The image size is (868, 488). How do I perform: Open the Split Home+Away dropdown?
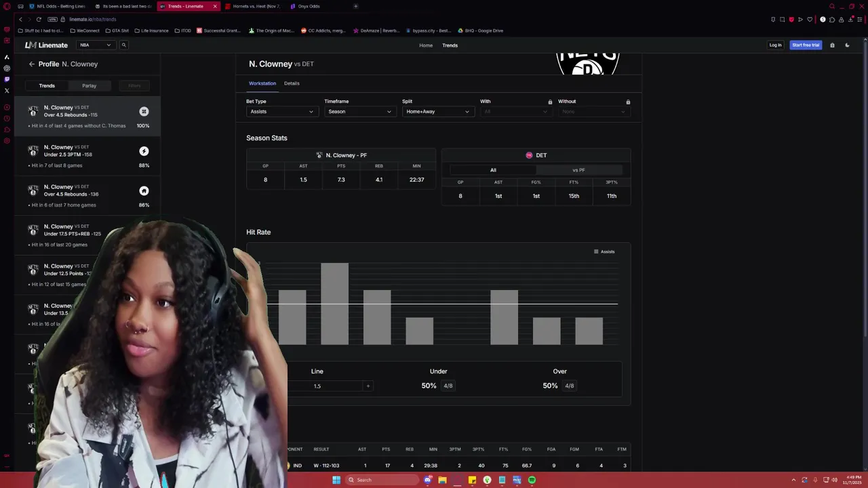point(437,111)
